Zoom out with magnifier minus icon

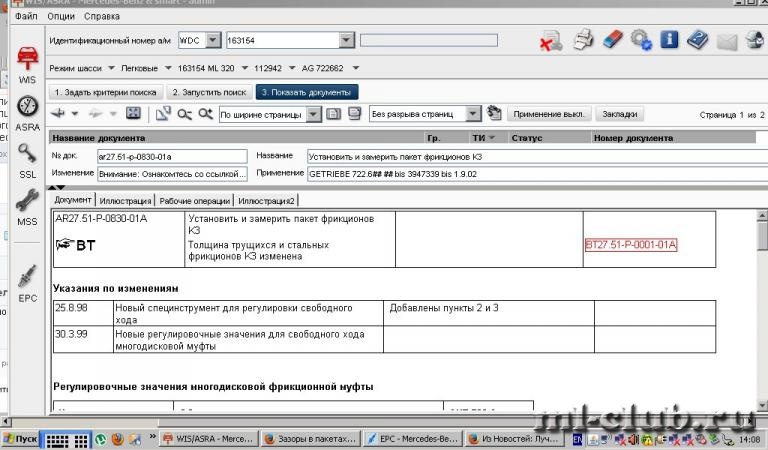click(x=184, y=114)
